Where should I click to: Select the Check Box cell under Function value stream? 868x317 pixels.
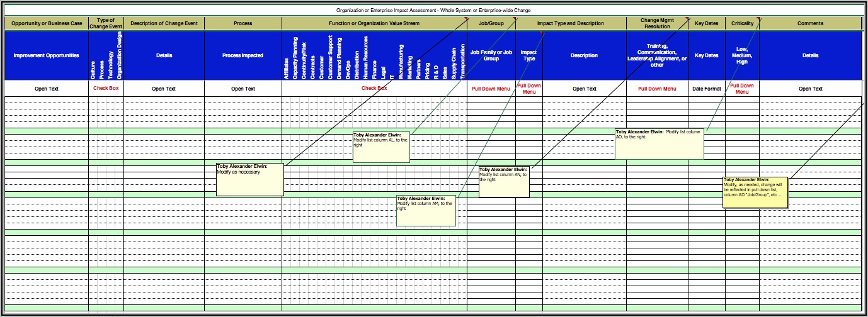tap(374, 88)
